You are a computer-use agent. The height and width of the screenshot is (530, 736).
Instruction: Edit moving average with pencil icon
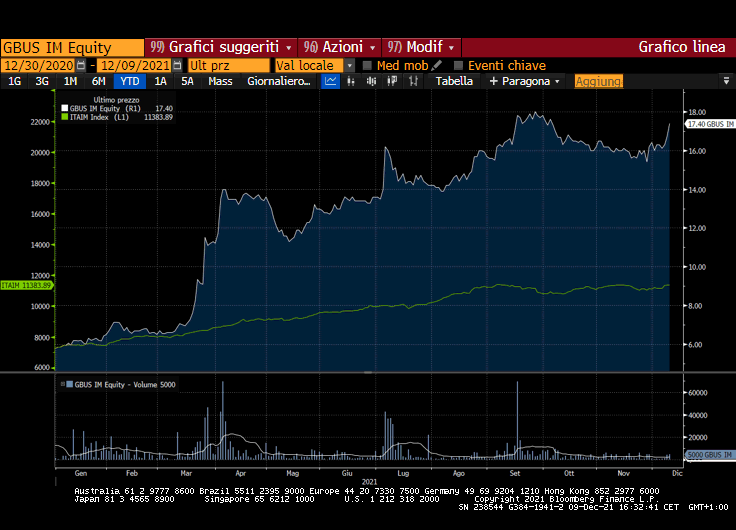pyautogui.click(x=437, y=65)
